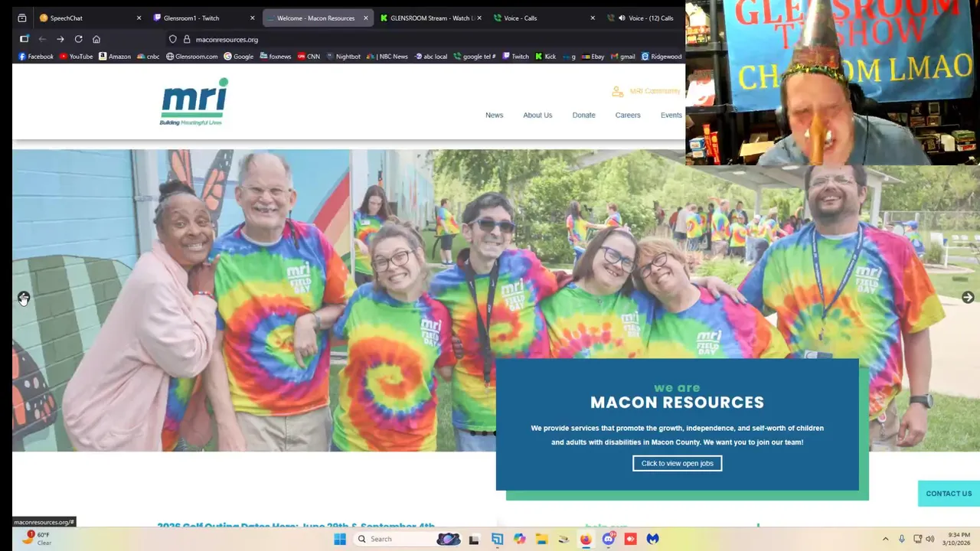Open the News menu item

pyautogui.click(x=494, y=115)
